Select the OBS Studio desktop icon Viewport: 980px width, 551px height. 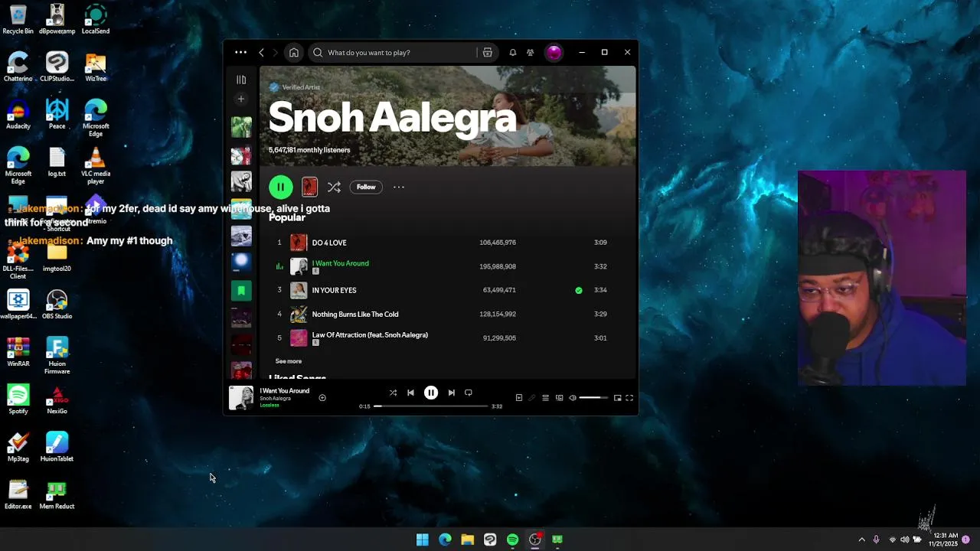(57, 305)
